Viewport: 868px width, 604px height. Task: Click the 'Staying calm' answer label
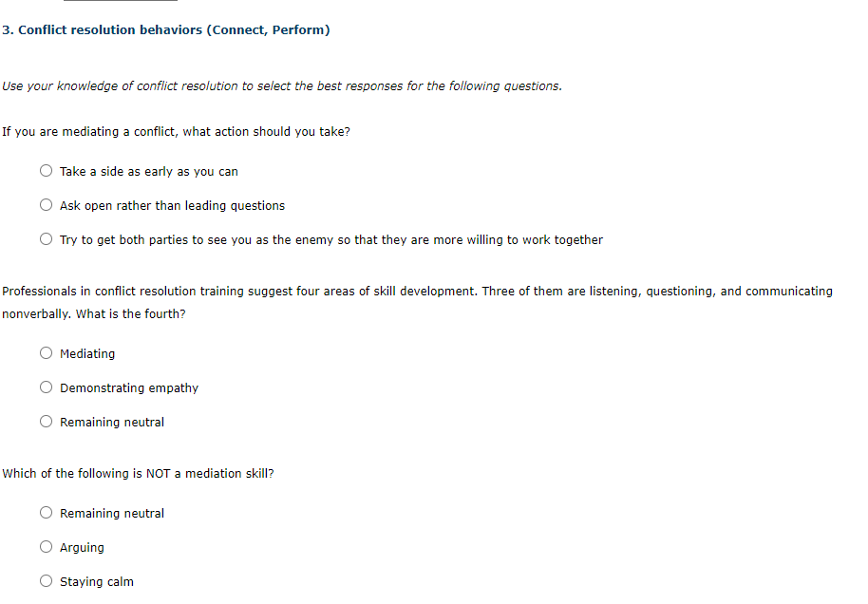coord(97,580)
